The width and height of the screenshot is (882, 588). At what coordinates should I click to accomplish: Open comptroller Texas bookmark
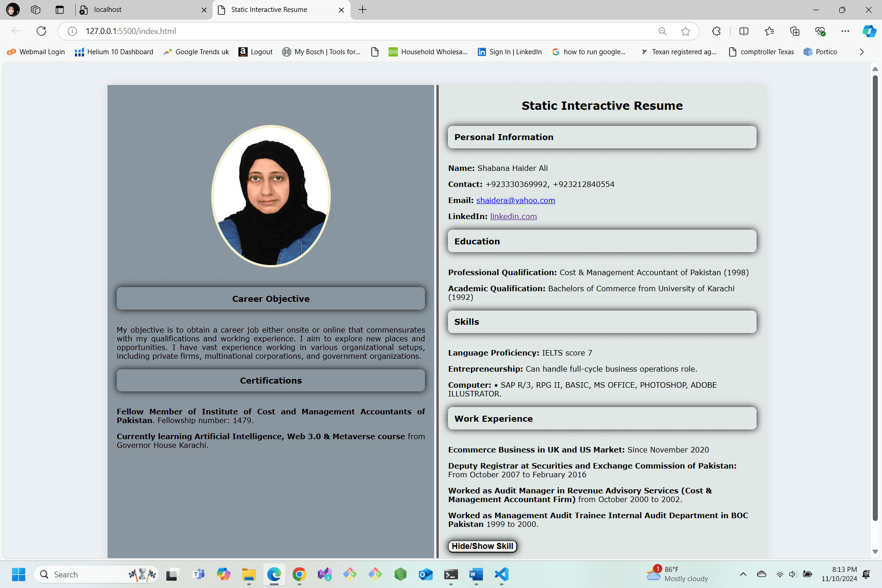[762, 52]
